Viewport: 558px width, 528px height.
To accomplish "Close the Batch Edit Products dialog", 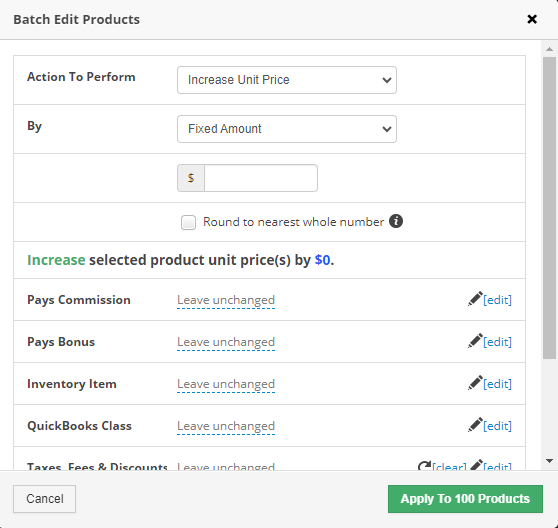I will (x=532, y=19).
